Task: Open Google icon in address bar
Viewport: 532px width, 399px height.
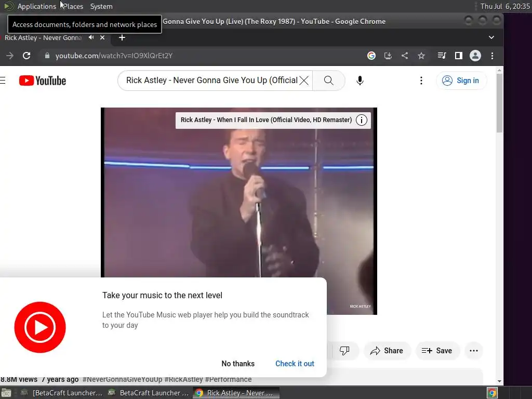Action: (x=371, y=56)
